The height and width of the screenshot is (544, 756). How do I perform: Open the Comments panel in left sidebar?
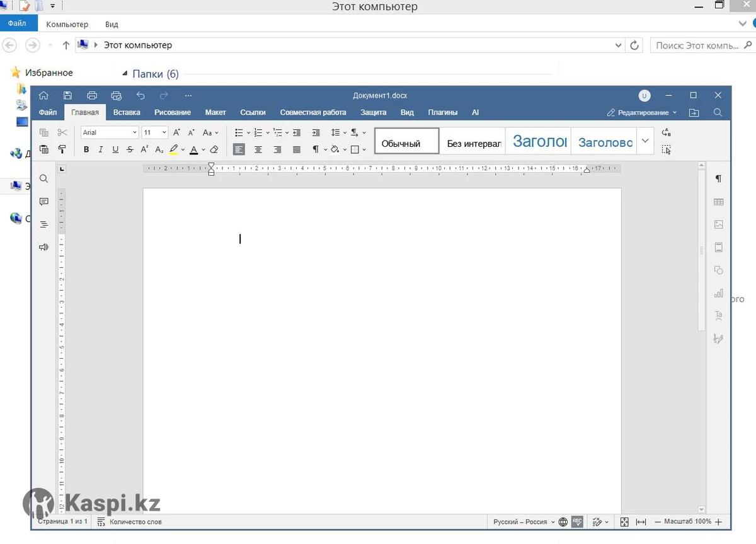(x=43, y=202)
